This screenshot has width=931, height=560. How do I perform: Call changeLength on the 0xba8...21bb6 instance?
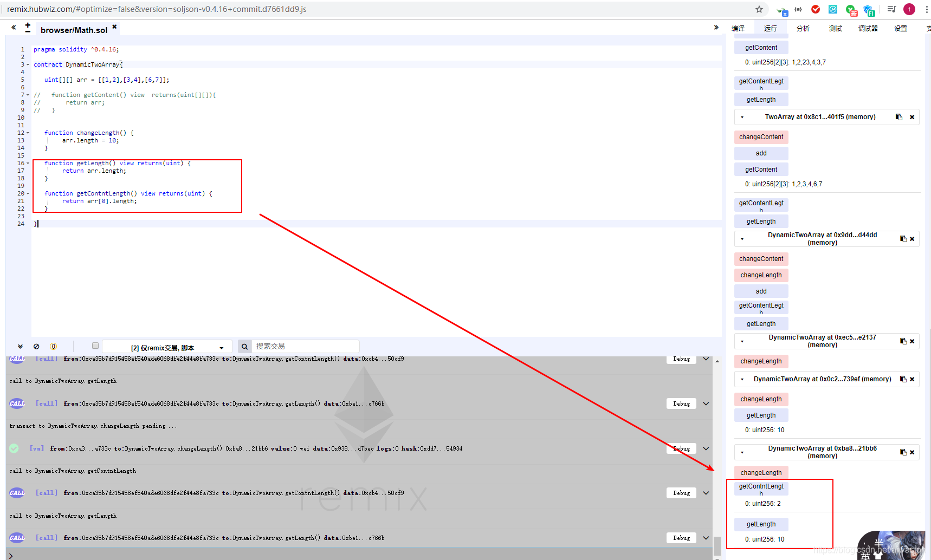tap(761, 472)
